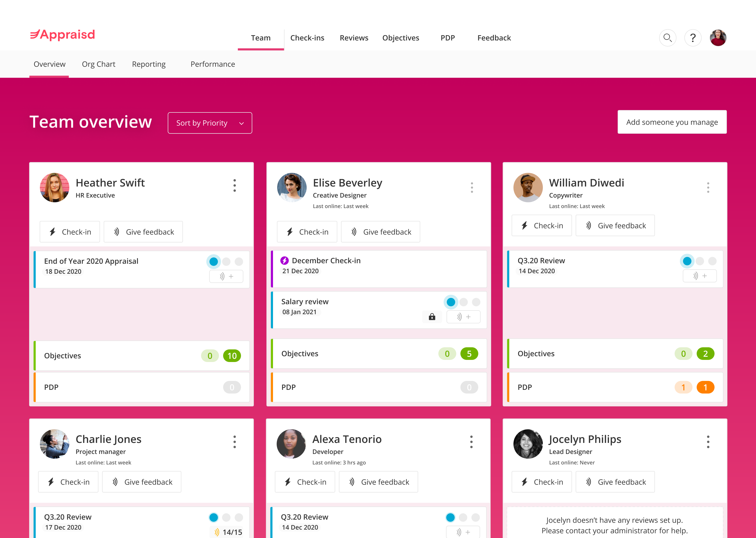Open the three-dot menu on William Diwedi's card
Image resolution: width=756 pixels, height=538 pixels.
click(708, 187)
